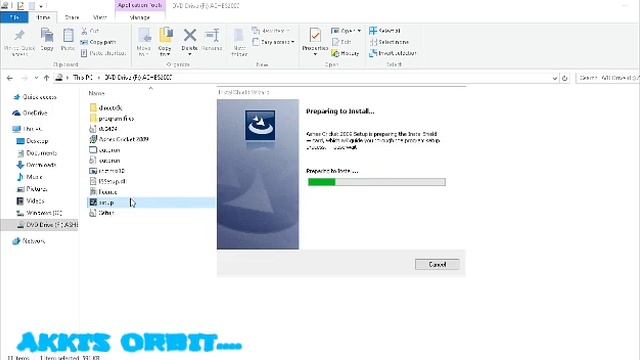The width and height of the screenshot is (640, 360).
Task: Open Downloads in the navigation pane
Action: pyautogui.click(x=36, y=165)
